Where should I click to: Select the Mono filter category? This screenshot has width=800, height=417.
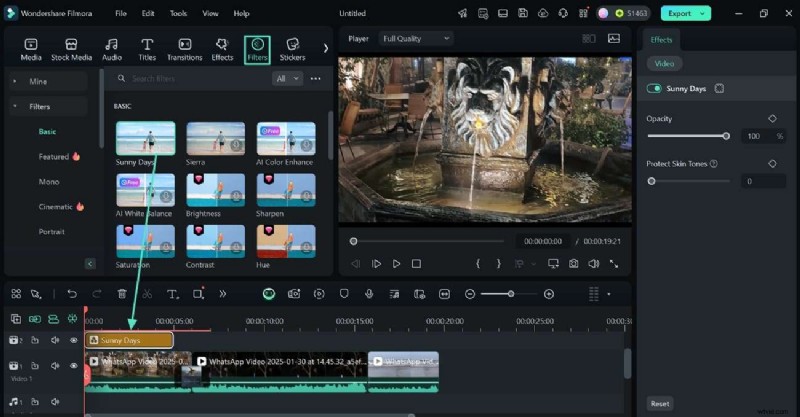click(x=49, y=182)
